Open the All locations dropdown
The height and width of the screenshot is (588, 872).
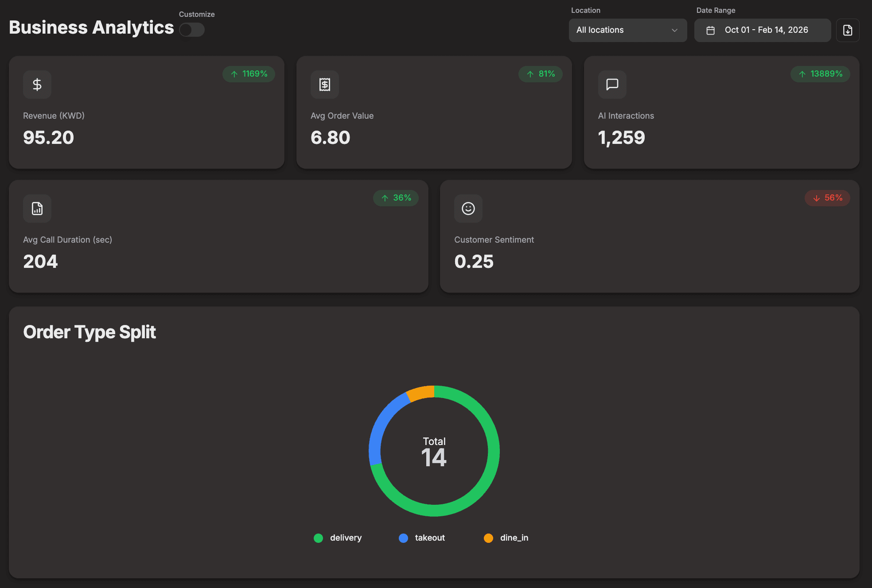tap(627, 30)
